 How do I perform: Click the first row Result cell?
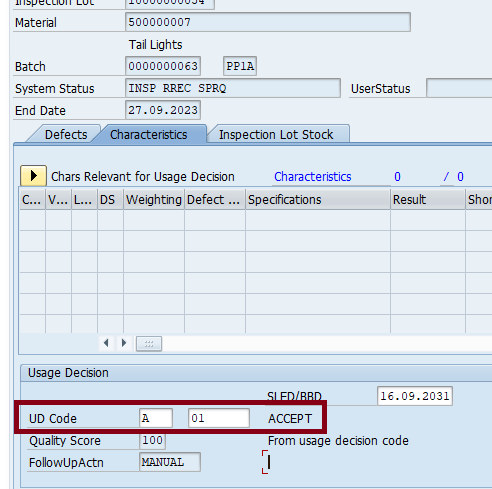tap(428, 220)
